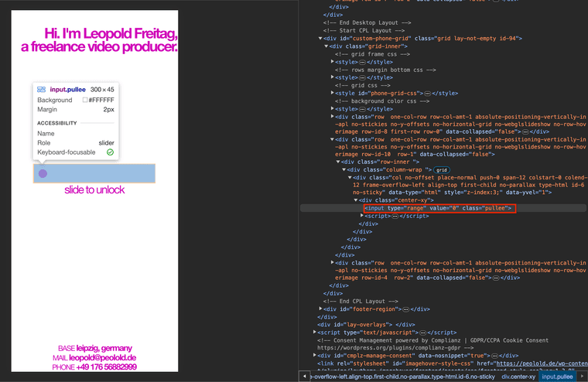Image resolution: width=588 pixels, height=382 pixels.
Task: Collapse the custom-phone-grid div node
Action: tap(321, 38)
